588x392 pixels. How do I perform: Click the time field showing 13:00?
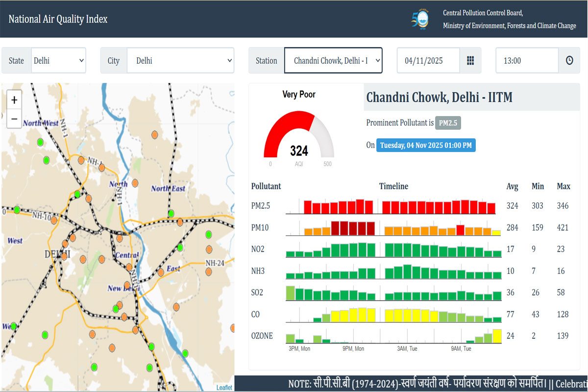527,60
